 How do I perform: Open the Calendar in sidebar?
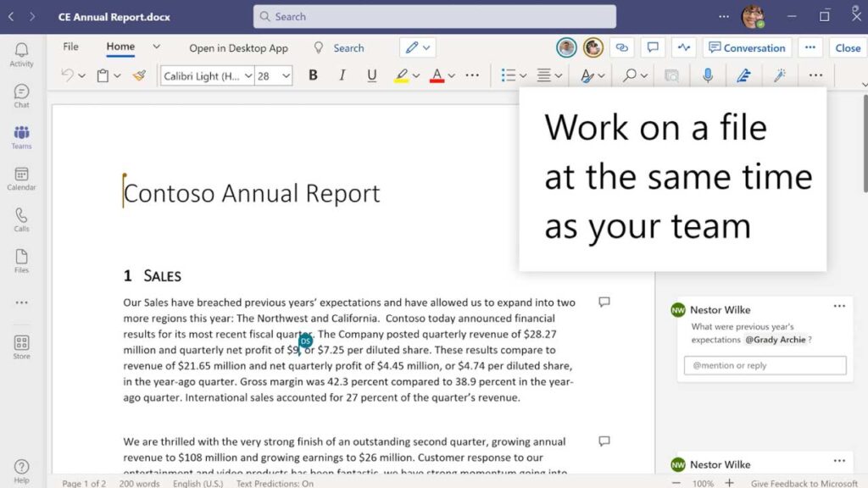(21, 179)
